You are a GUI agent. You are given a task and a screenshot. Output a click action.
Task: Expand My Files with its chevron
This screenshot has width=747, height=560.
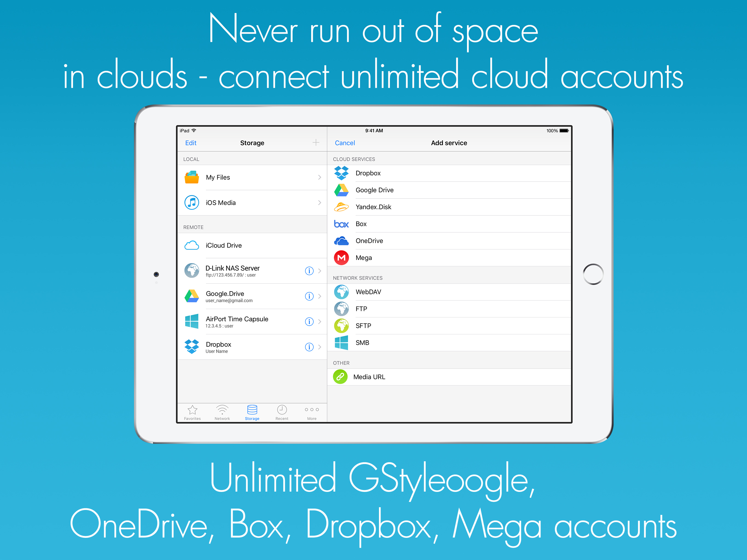pyautogui.click(x=319, y=177)
